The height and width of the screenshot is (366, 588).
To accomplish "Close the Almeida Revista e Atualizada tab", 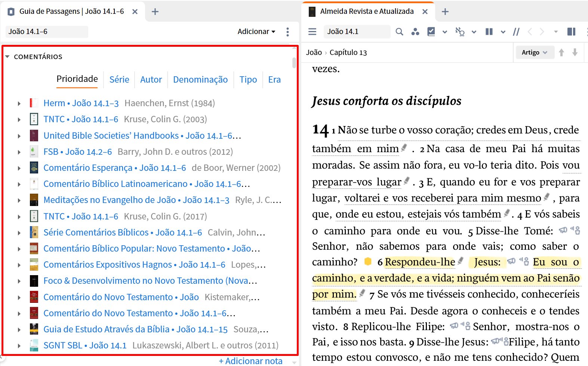I will pos(425,12).
